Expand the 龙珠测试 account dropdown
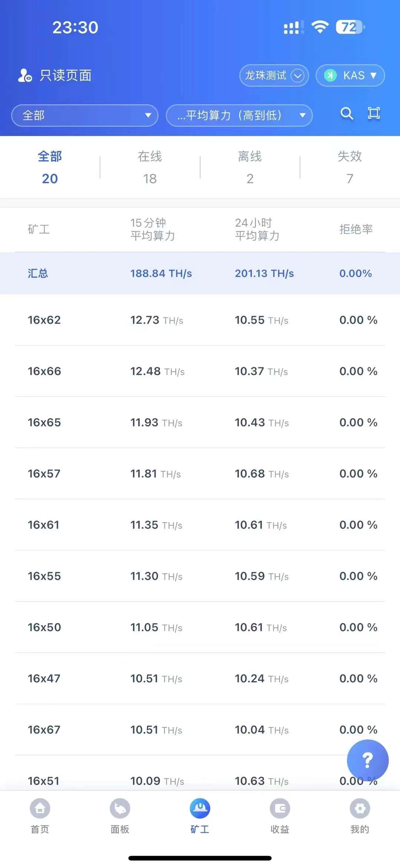Viewport: 400px width, 868px height. [x=274, y=76]
